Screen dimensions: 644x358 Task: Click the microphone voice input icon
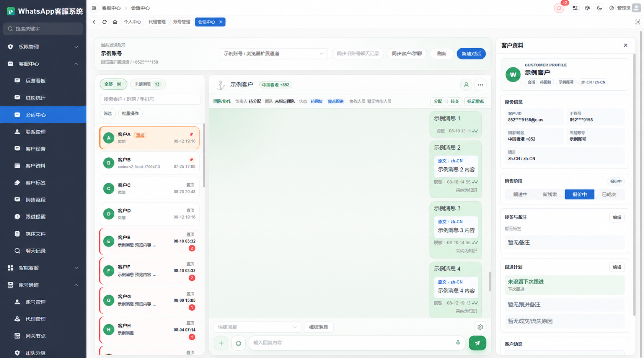tap(458, 343)
